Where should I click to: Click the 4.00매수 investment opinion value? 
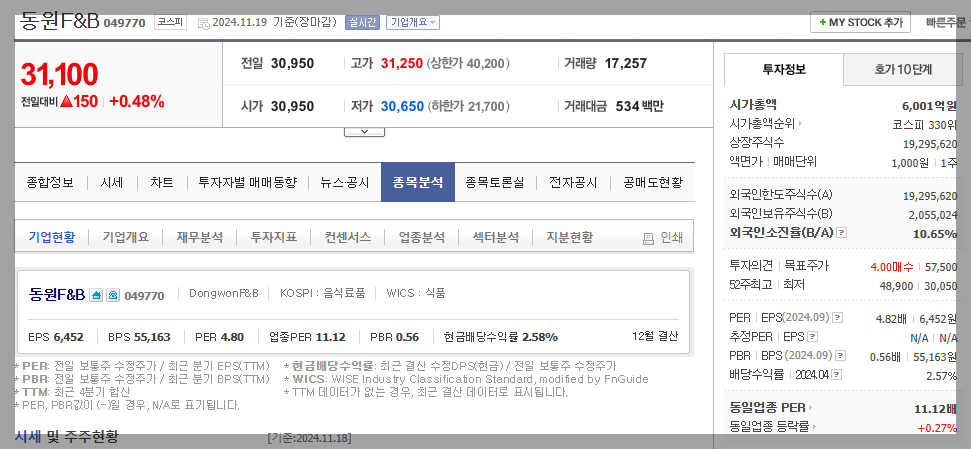[891, 267]
